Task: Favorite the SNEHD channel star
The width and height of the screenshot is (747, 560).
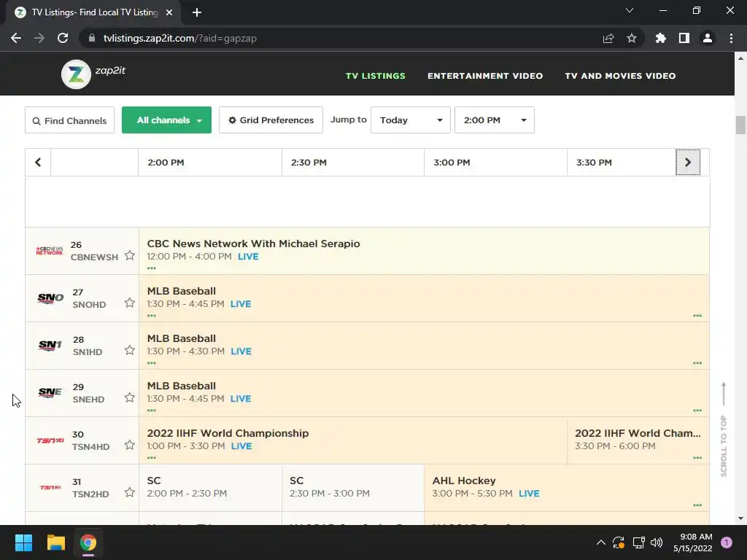Action: [x=130, y=397]
